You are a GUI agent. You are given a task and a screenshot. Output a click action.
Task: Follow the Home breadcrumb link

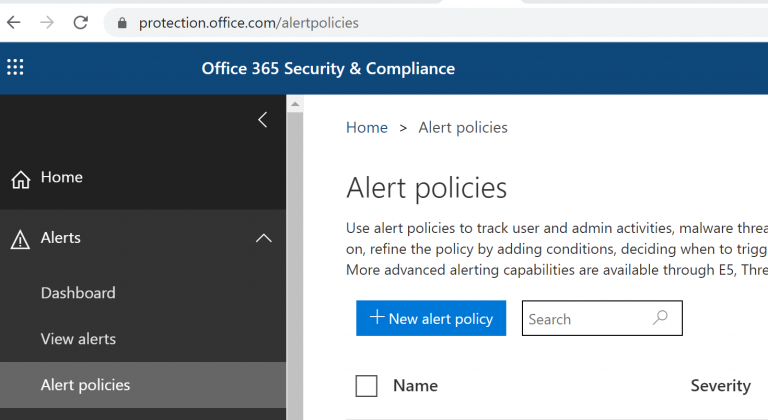click(367, 127)
